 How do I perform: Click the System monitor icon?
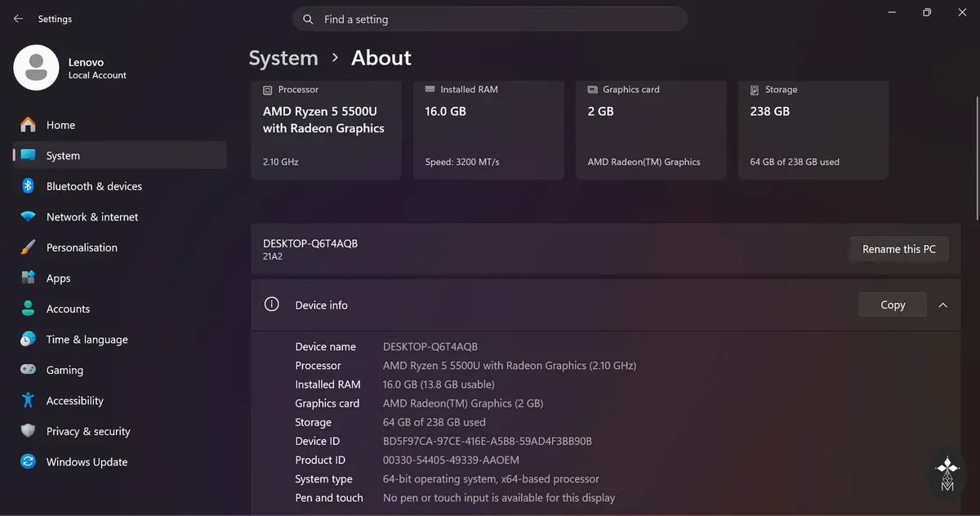point(29,155)
